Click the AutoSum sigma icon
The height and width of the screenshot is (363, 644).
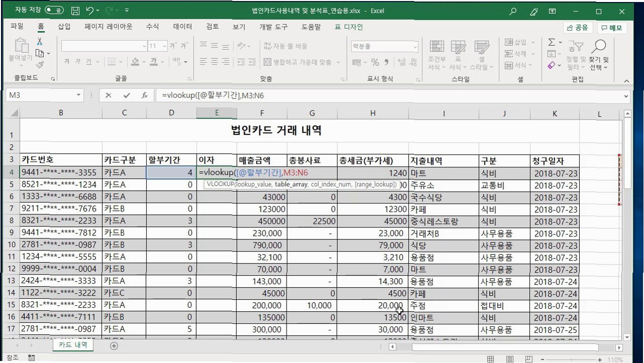point(551,42)
